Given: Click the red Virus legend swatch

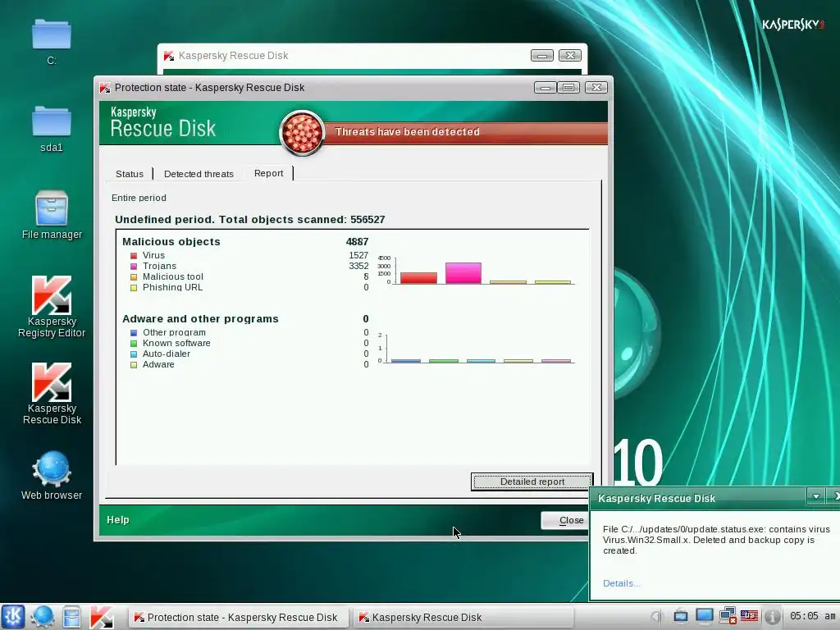Looking at the screenshot, I should coord(134,256).
